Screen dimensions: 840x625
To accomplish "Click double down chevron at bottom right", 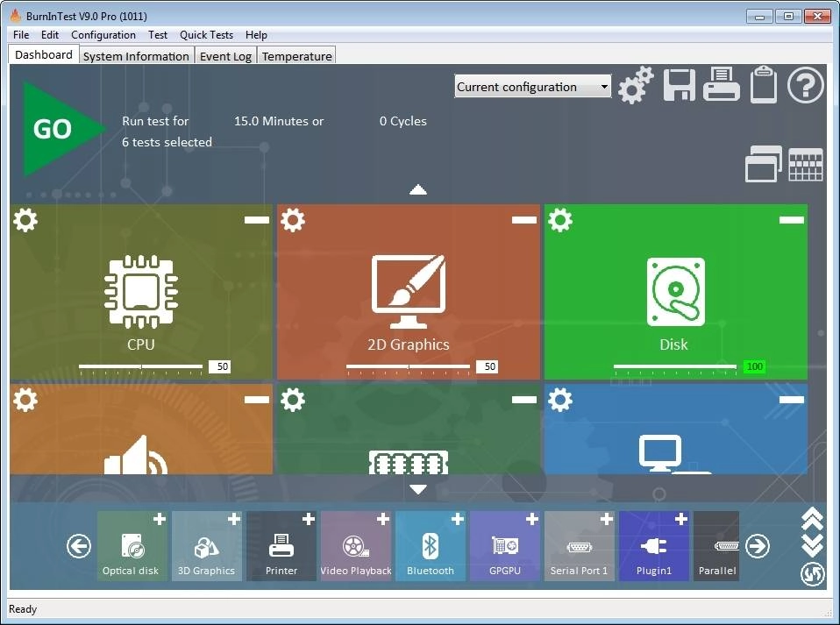I will click(812, 545).
